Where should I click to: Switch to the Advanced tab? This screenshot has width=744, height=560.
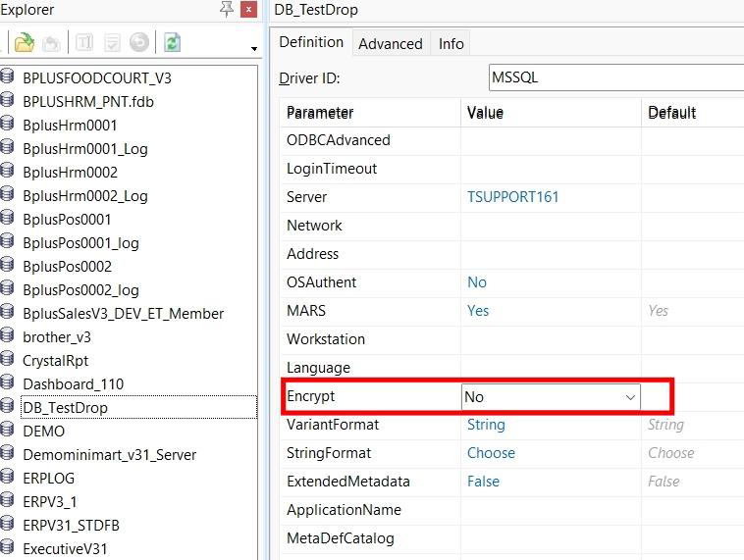tap(390, 43)
